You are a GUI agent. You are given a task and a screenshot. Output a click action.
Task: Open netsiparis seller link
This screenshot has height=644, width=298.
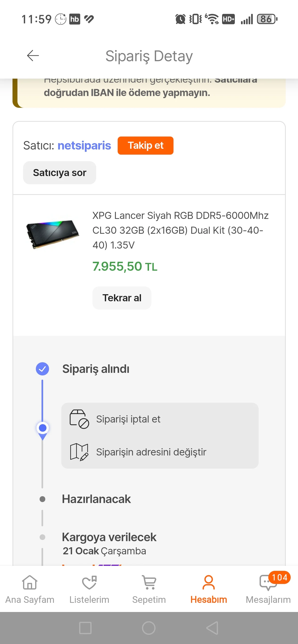click(84, 145)
